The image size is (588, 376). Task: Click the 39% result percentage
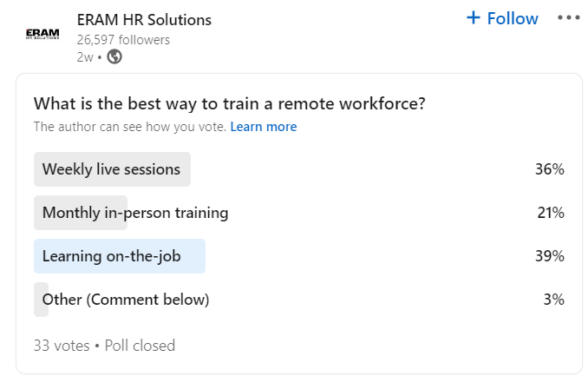pos(549,256)
